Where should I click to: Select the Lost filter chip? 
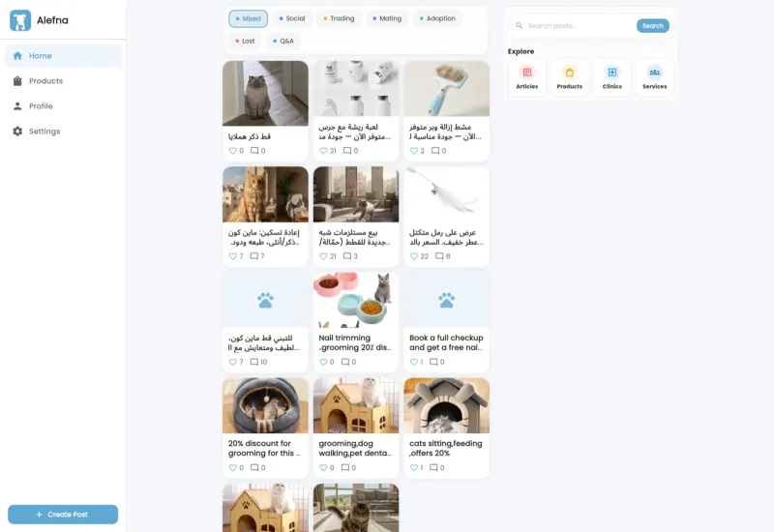point(245,41)
